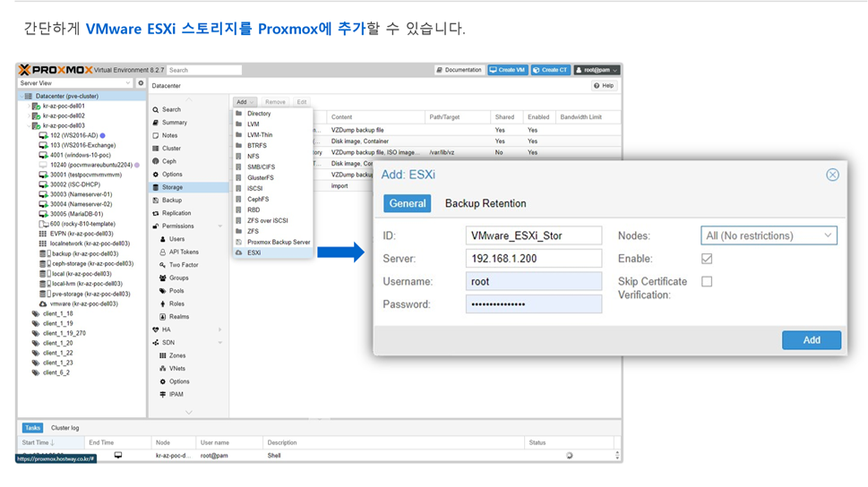Viewport: 868px width, 487px height.
Task: Collapse the SDN section
Action: [220, 343]
